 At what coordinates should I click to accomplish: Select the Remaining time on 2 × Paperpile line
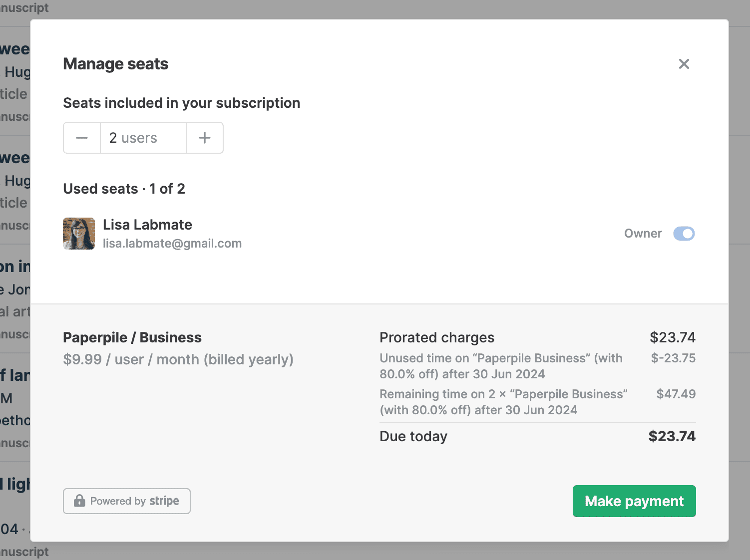503,402
